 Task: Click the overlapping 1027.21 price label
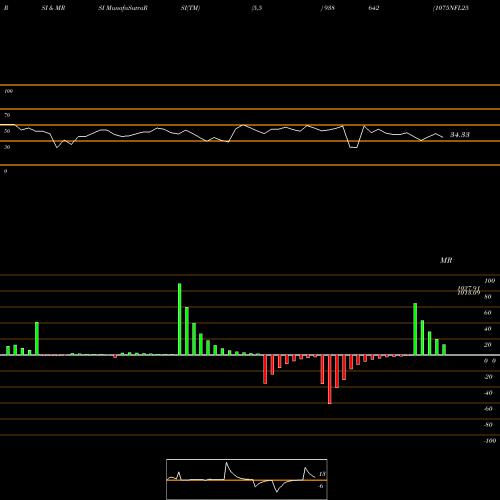[468, 288]
